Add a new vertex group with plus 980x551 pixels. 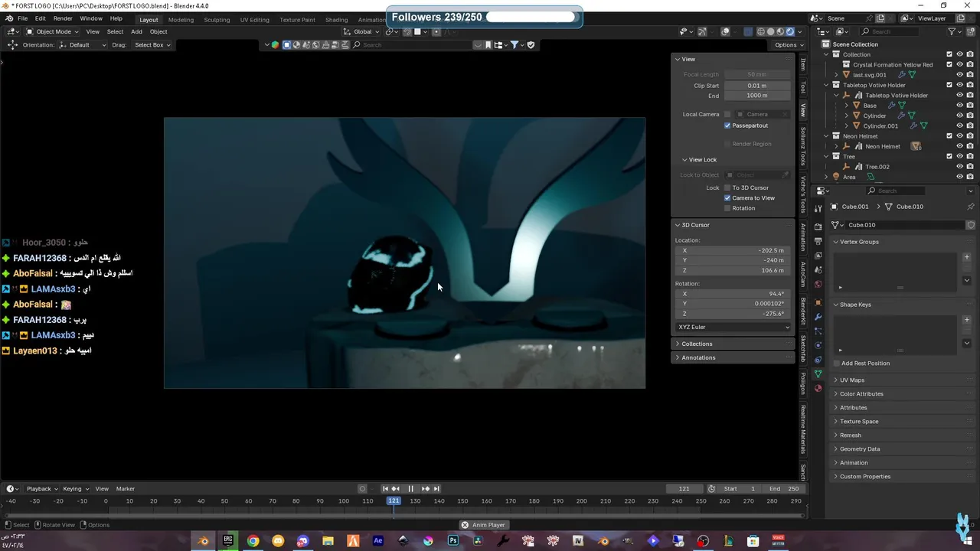coord(966,257)
